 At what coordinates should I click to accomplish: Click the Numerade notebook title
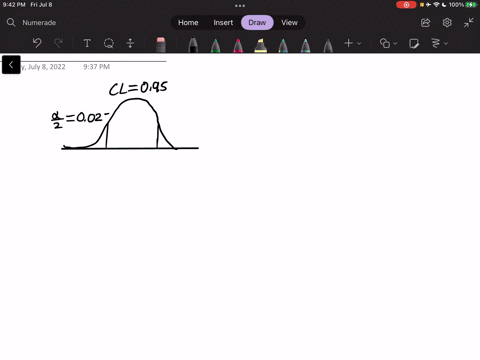39,23
